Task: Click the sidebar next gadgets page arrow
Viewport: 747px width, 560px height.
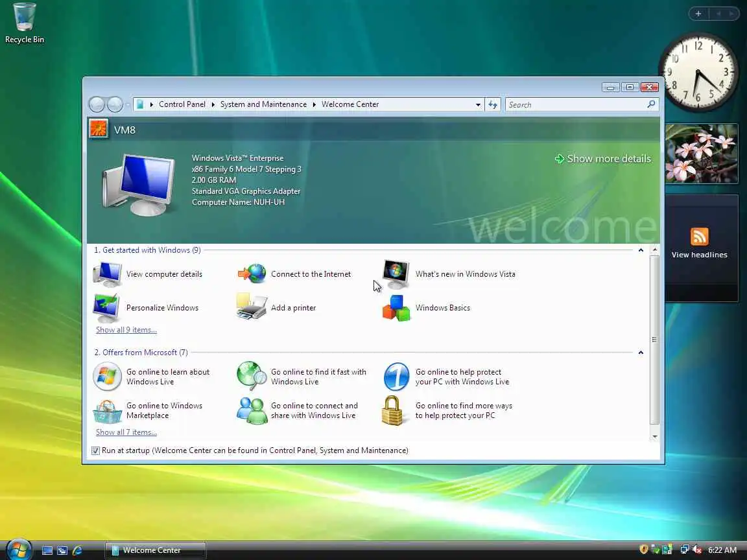Action: click(x=731, y=14)
